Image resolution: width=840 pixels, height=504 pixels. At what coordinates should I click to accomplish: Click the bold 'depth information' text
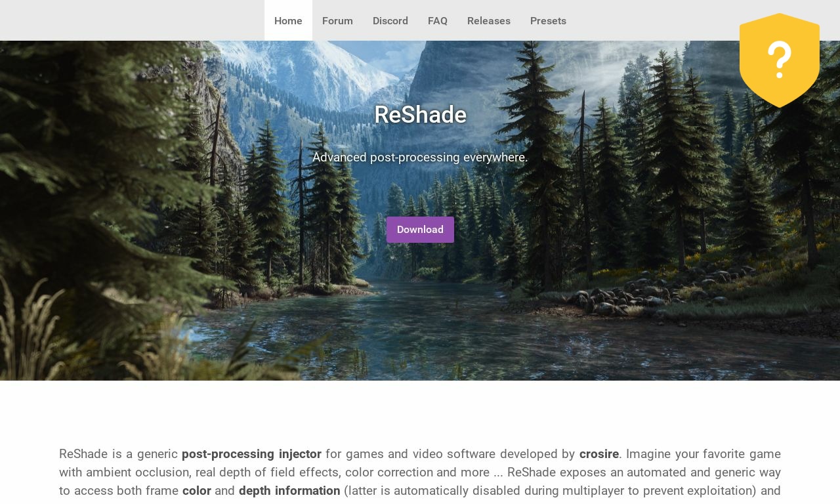(x=289, y=491)
